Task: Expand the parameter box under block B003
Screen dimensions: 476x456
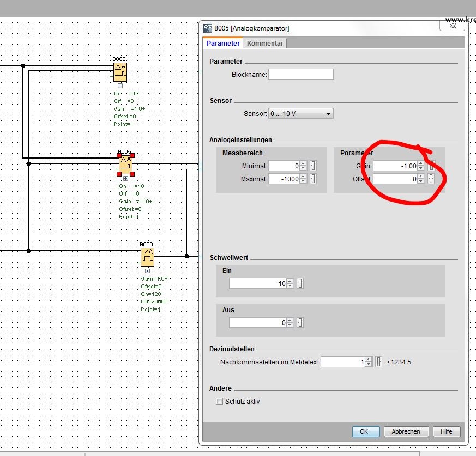Action: (120, 86)
